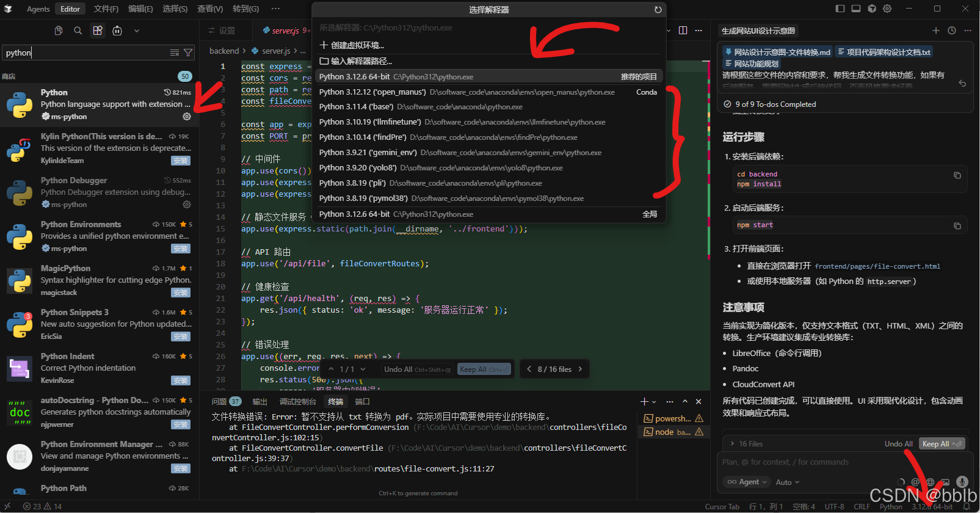Show more menu bar items ellipsis
980x513 pixels.
[x=276, y=9]
